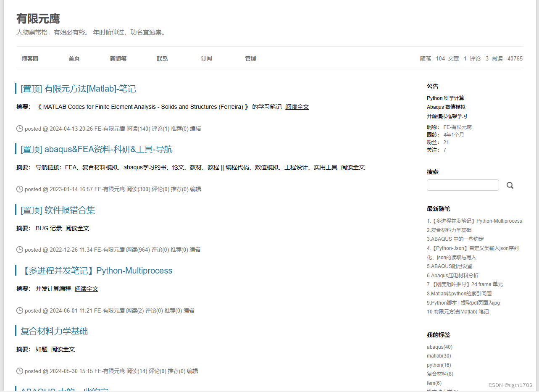The height and width of the screenshot is (392, 539).
Task: Open 订阅 in the nav bar
Action: click(206, 58)
